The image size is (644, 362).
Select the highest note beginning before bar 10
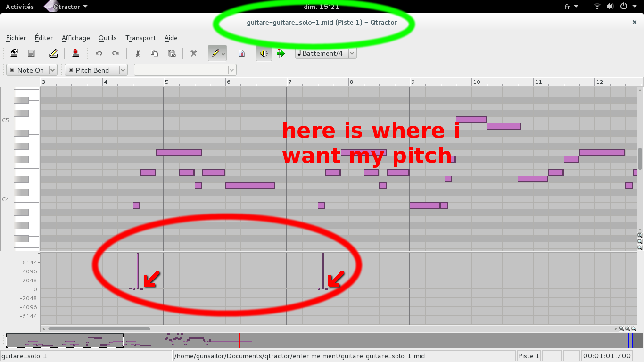[x=471, y=120]
